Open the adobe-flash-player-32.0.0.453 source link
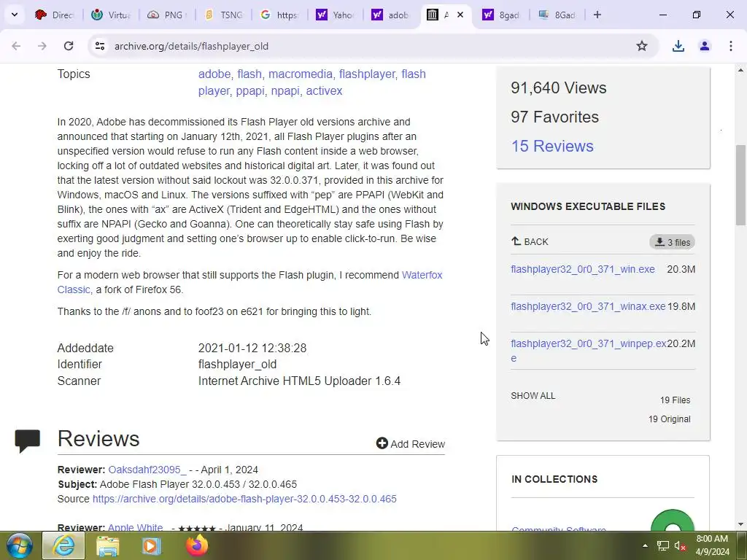Viewport: 747px width, 560px height. (244, 499)
